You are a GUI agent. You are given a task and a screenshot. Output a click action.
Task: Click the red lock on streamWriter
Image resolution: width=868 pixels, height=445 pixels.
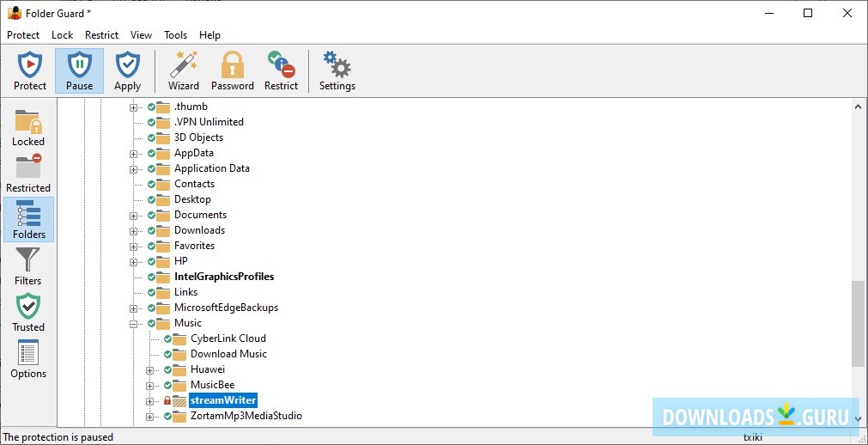167,400
